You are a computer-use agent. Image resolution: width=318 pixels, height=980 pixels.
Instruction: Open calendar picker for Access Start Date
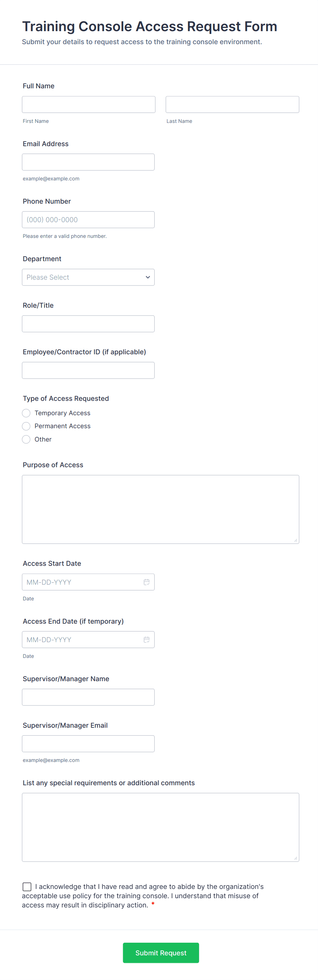point(146,582)
